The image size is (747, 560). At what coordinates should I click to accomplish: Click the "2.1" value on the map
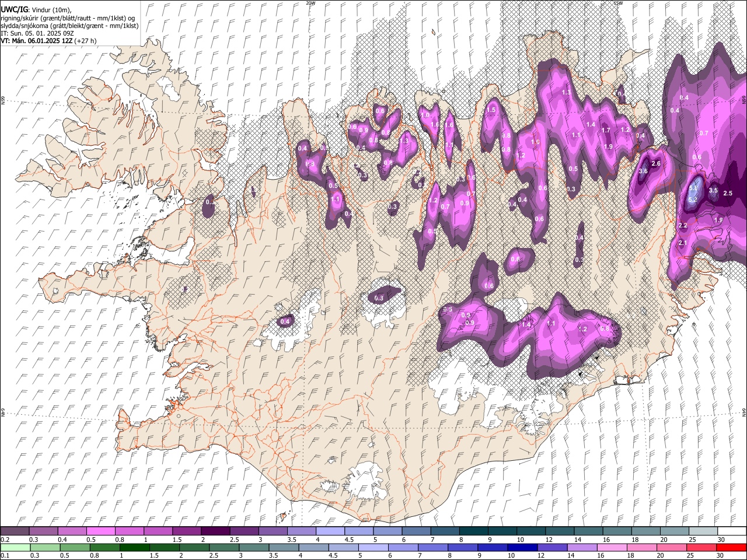683,243
